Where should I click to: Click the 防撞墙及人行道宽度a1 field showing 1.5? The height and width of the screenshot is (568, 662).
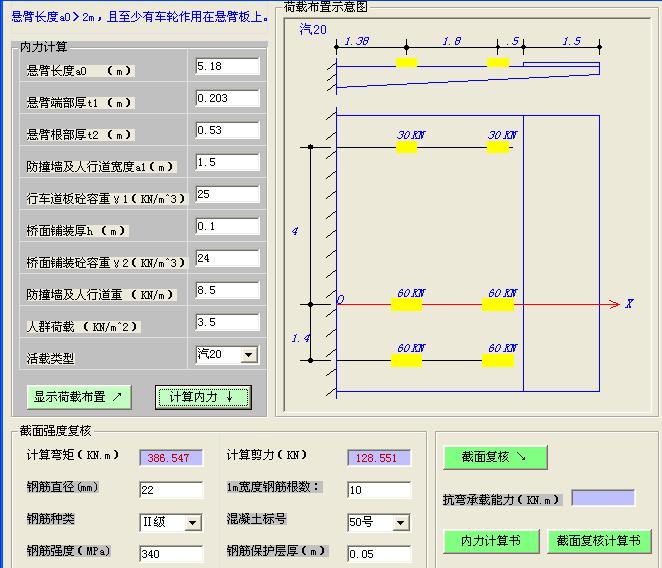tap(228, 162)
